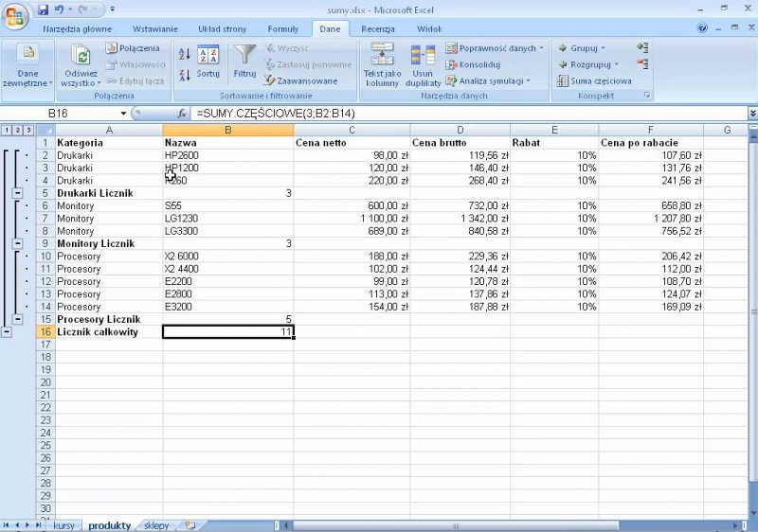Click the Usuń duplikaty icon
Viewport: 758px width, 532px height.
(423, 64)
